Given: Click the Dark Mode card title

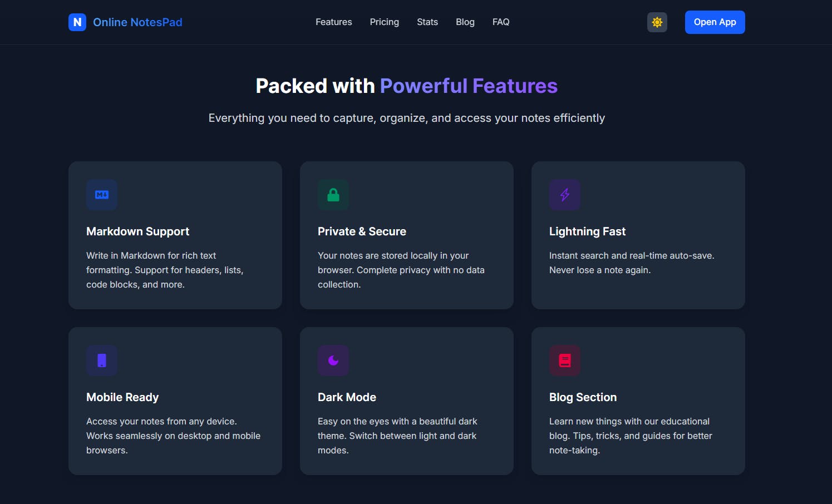Looking at the screenshot, I should click(347, 397).
